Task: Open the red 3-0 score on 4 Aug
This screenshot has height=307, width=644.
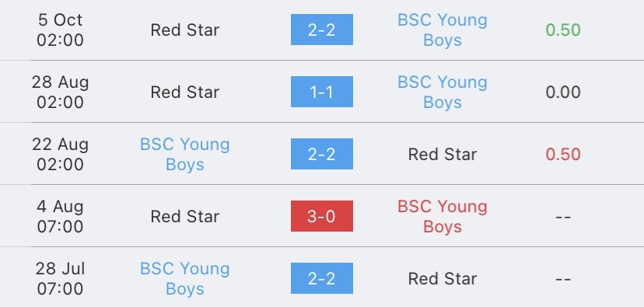Action: (x=321, y=216)
